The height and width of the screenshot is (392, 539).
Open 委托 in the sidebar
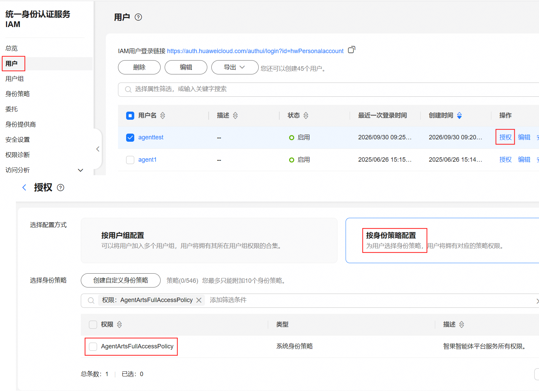coord(11,109)
